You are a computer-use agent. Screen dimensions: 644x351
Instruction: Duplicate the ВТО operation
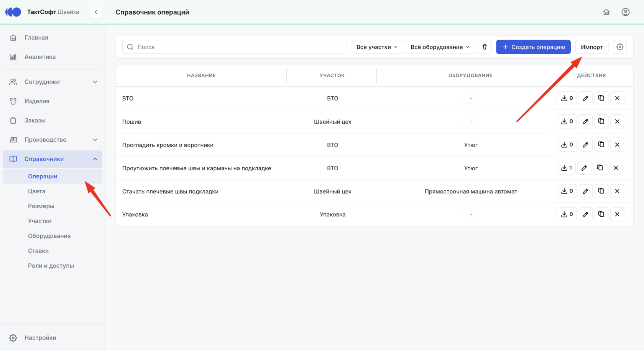pyautogui.click(x=601, y=98)
